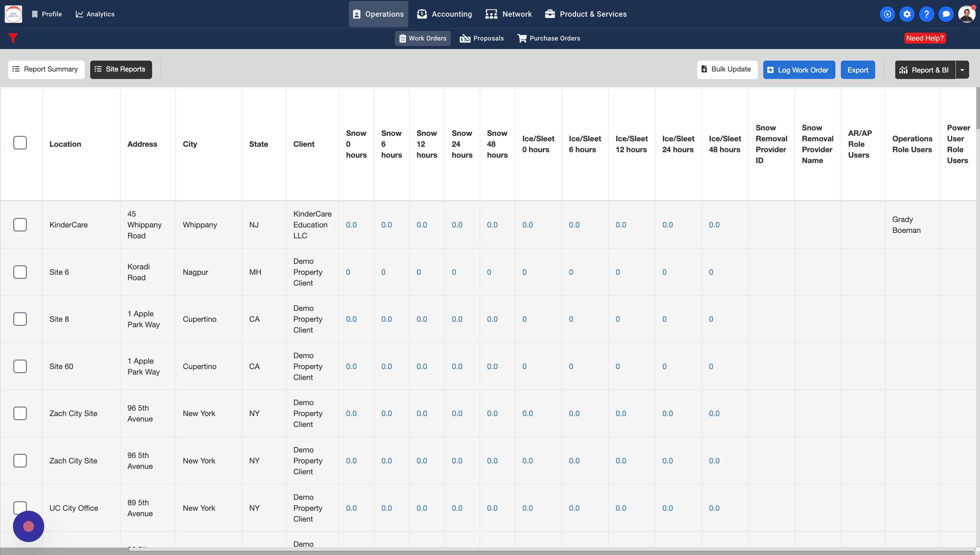The image size is (980, 555).
Task: Click the clock activity icon in header
Action: pos(887,14)
